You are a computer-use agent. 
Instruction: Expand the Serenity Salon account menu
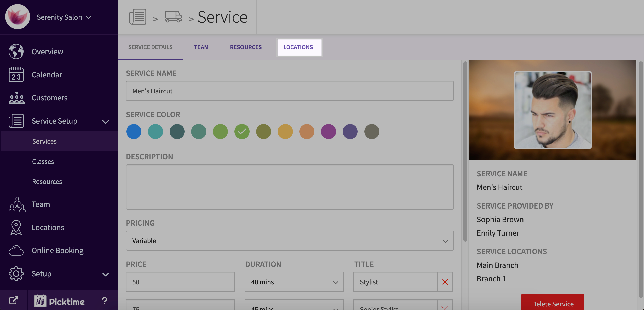click(x=64, y=17)
